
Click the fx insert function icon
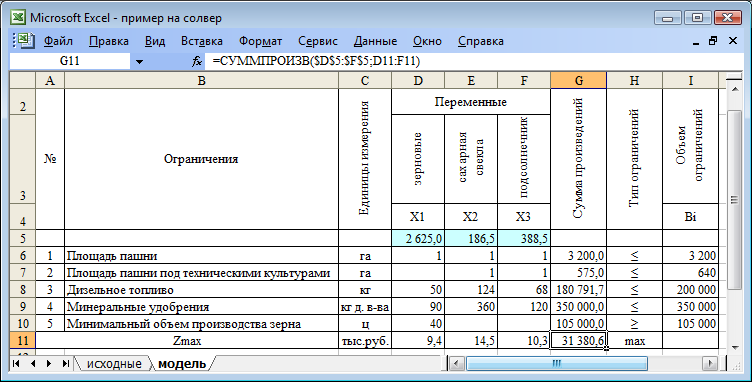(x=197, y=61)
